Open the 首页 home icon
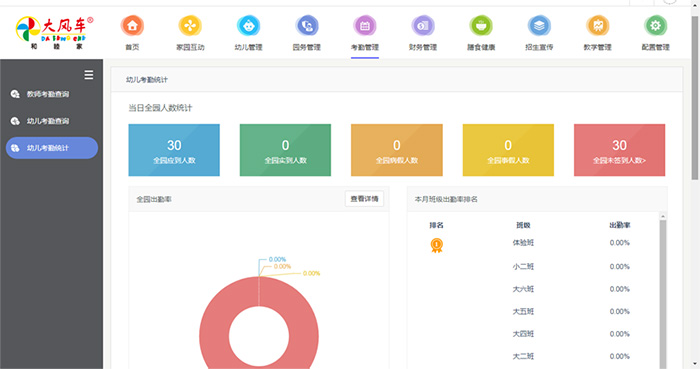Image resolution: width=700 pixels, height=369 pixels. tap(132, 26)
